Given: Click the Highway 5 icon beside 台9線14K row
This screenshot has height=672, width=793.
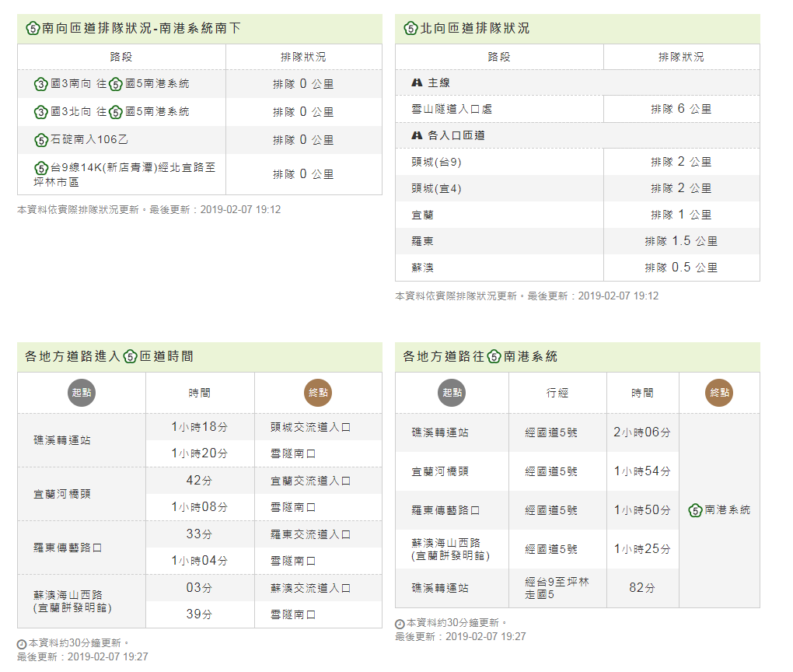Looking at the screenshot, I should (41, 168).
